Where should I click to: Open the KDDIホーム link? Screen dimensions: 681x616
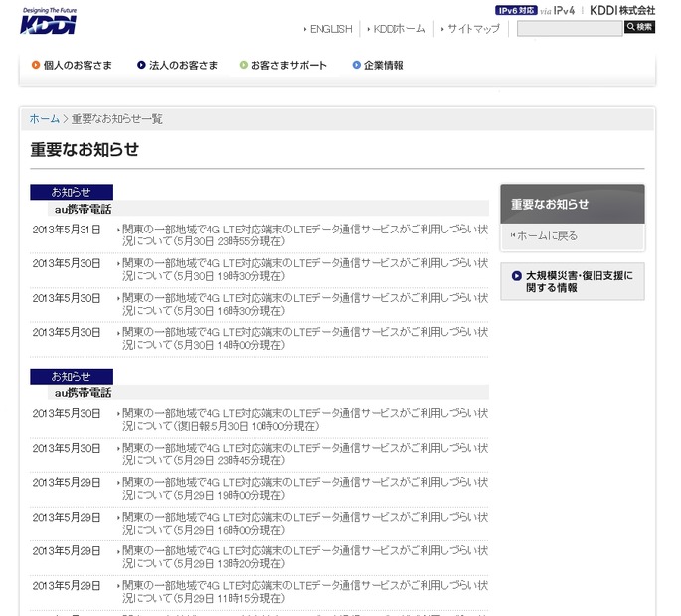click(x=399, y=29)
